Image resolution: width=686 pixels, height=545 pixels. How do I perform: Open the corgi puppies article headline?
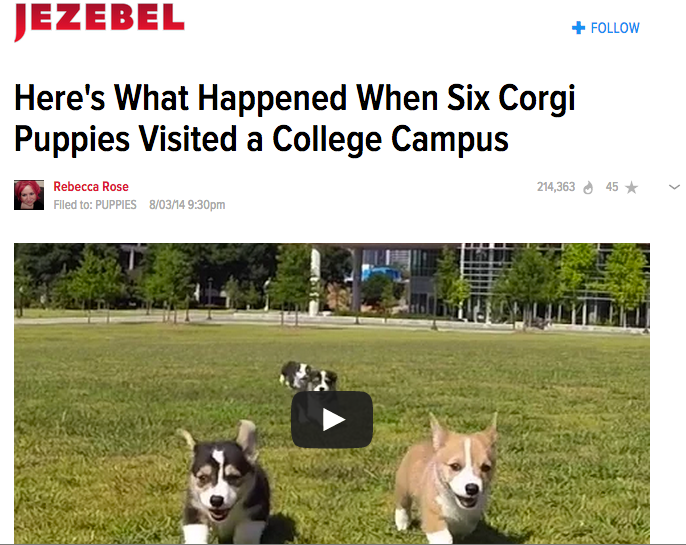(x=294, y=118)
